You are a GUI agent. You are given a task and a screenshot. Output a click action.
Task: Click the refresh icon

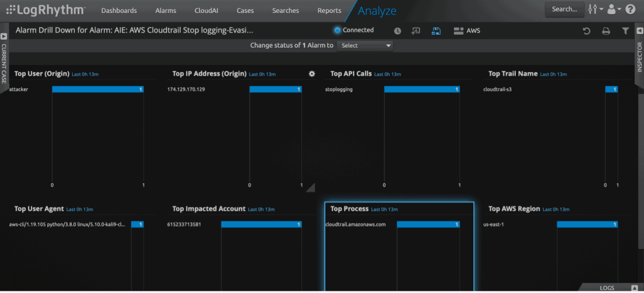point(586,31)
